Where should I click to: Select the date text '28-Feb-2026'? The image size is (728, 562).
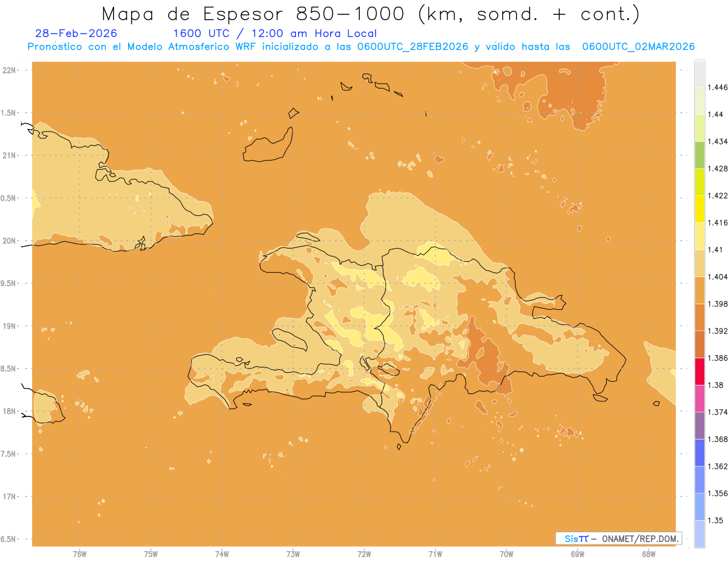[76, 34]
